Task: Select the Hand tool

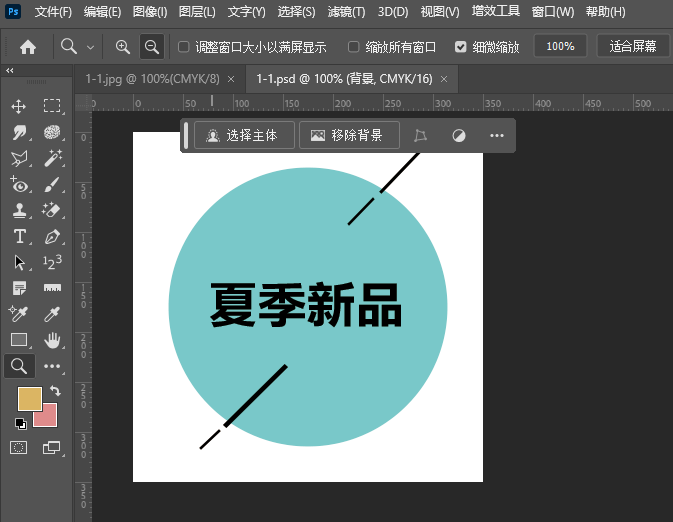Action: click(x=52, y=340)
